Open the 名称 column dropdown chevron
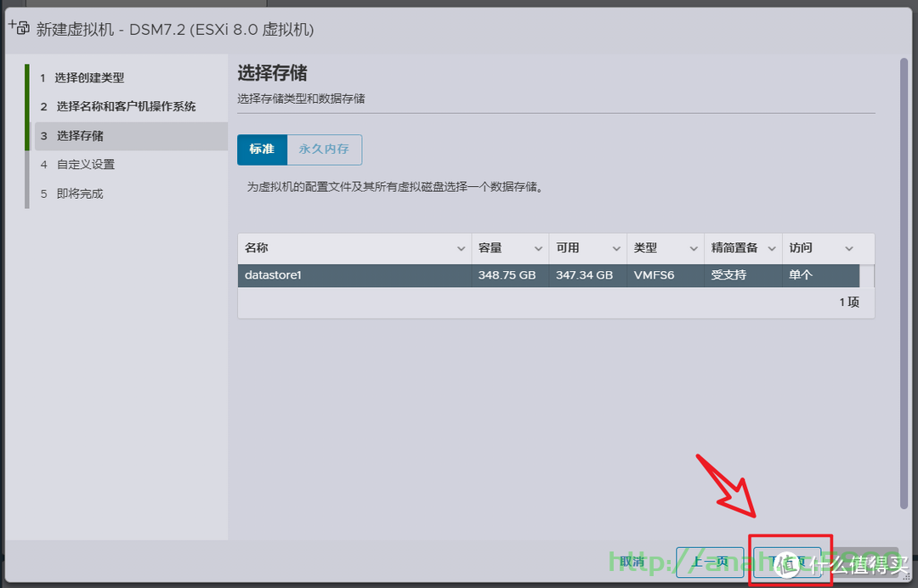The image size is (918, 588). (x=461, y=249)
